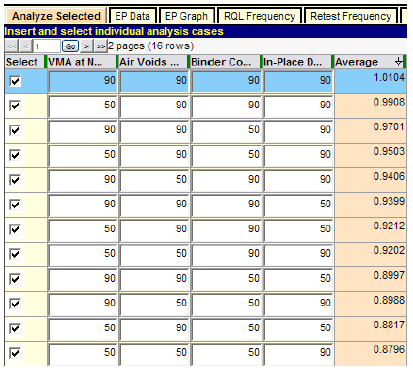Sort by the In-Place D... column header
The height and width of the screenshot is (371, 413).
(x=296, y=62)
